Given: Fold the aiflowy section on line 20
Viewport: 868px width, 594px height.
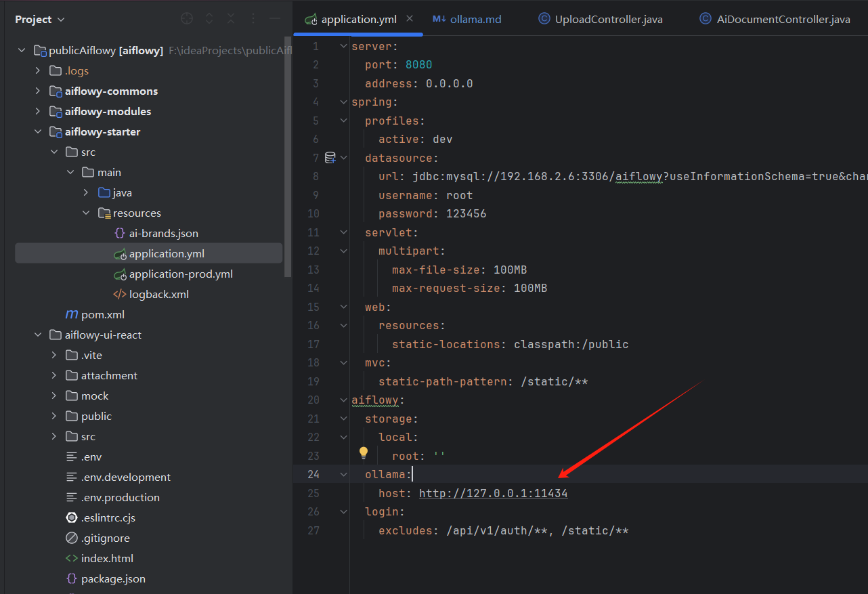Looking at the screenshot, I should [x=343, y=400].
